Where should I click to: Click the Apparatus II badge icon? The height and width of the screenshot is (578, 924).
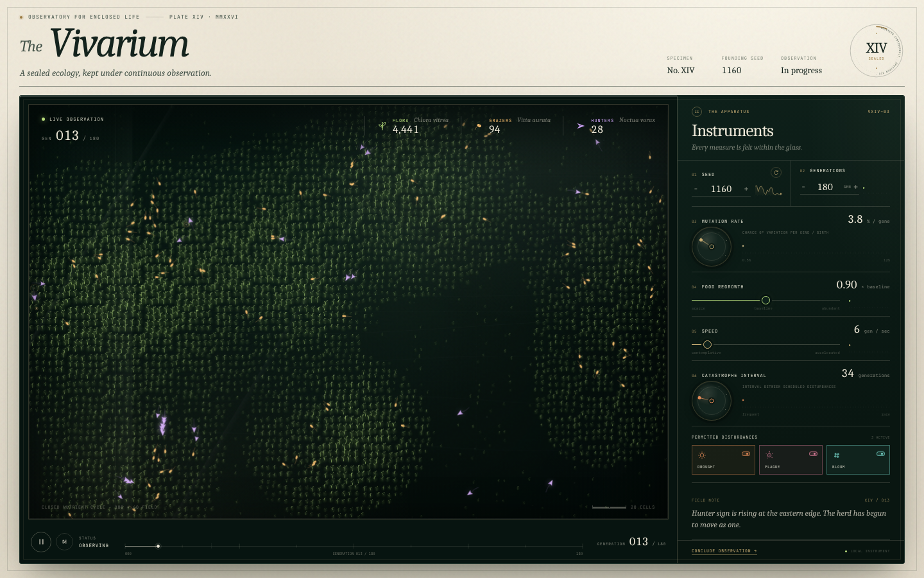[x=697, y=112]
